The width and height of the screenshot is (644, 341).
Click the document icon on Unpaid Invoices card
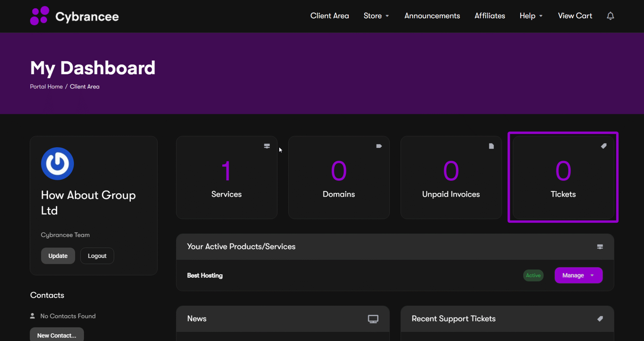(491, 146)
